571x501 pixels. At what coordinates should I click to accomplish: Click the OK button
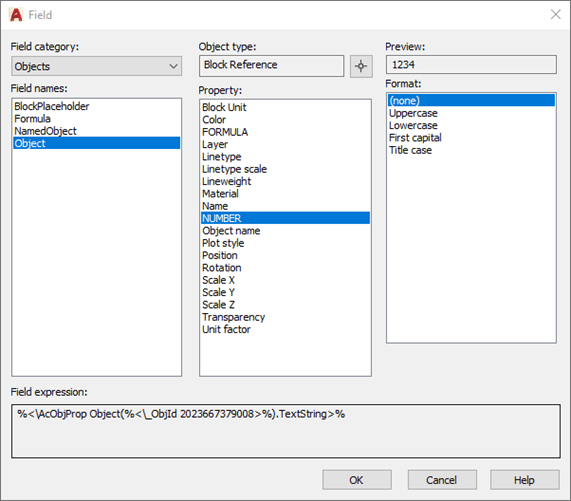(x=357, y=480)
